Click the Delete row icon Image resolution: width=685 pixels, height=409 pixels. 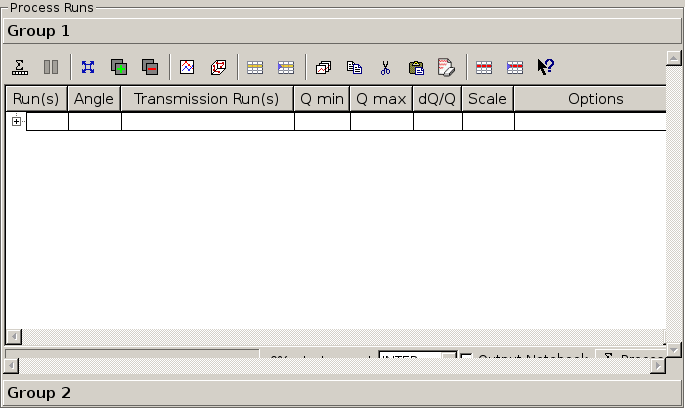tap(483, 68)
